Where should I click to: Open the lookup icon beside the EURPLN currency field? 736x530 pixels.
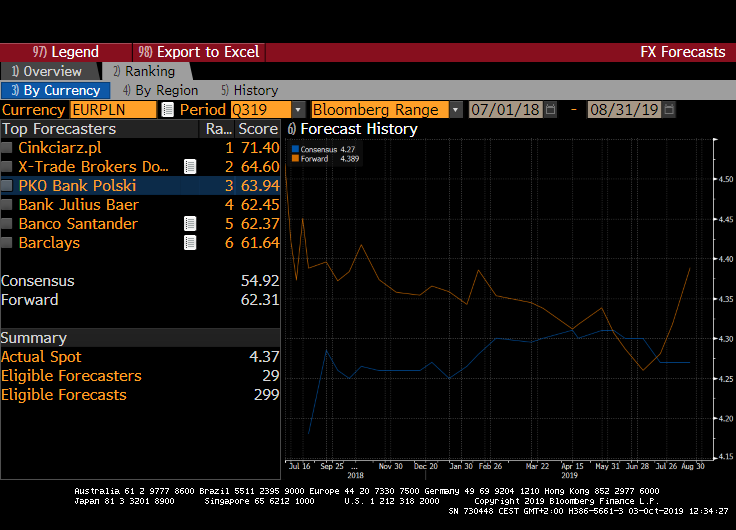pyautogui.click(x=167, y=110)
